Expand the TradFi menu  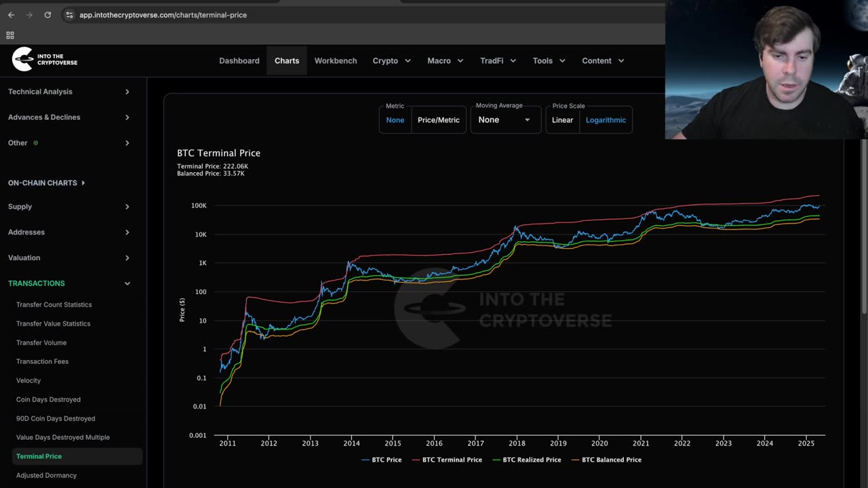498,61
